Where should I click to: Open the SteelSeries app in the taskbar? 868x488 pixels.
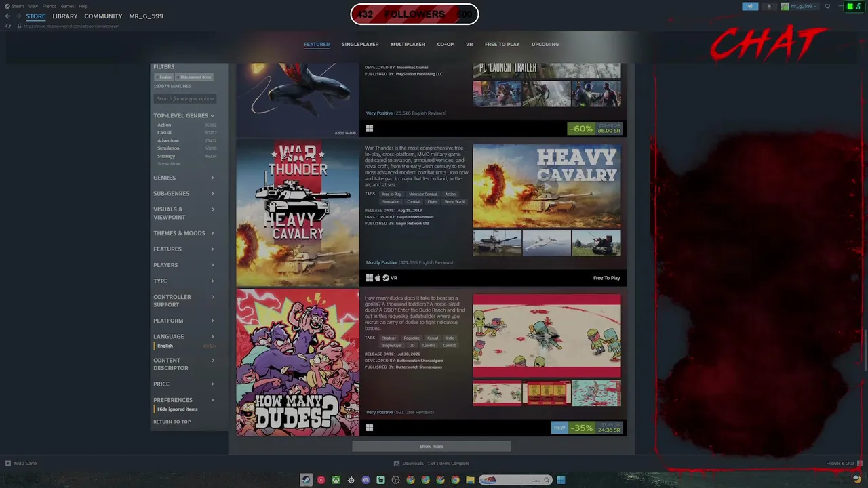351,480
